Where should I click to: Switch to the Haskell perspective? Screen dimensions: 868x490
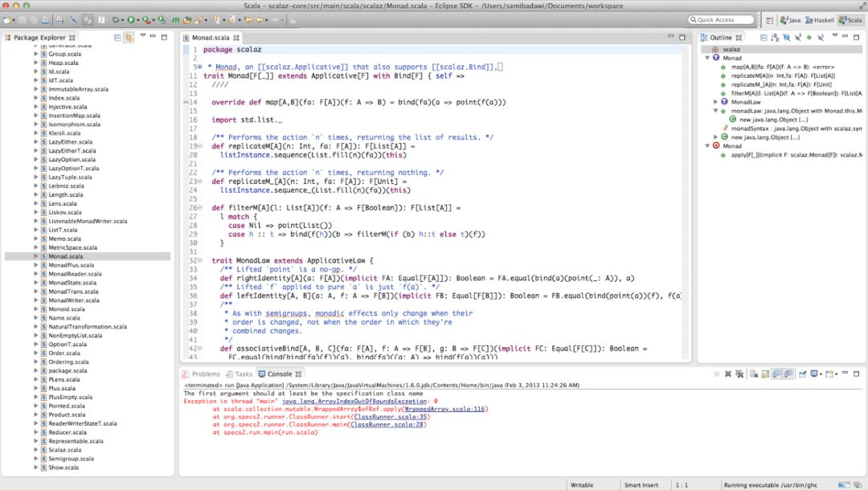tap(818, 20)
